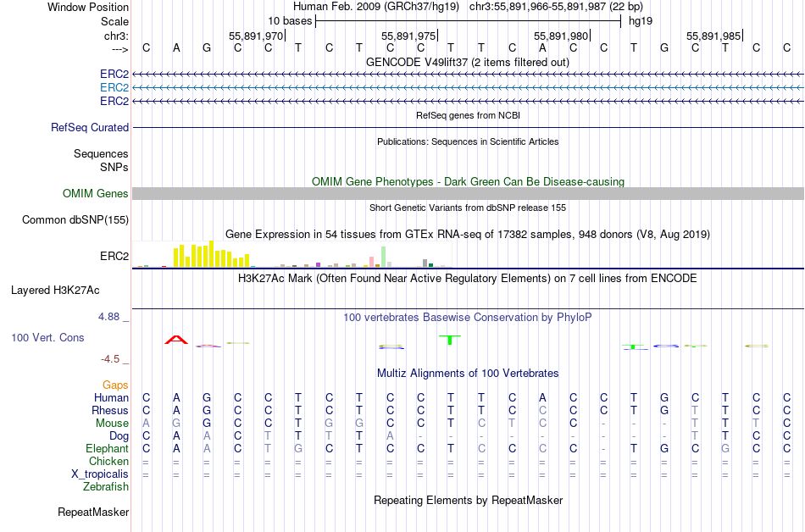Click the 55,891,980 ruler position

561,36
